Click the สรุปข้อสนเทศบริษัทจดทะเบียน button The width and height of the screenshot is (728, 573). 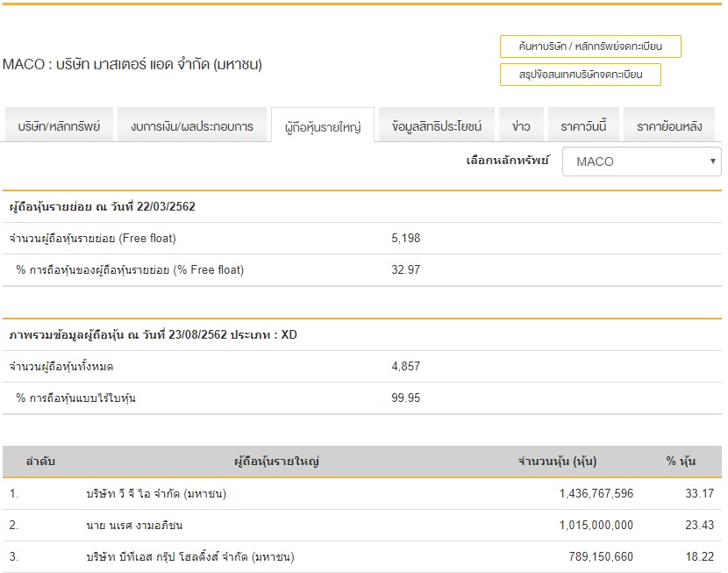point(581,75)
